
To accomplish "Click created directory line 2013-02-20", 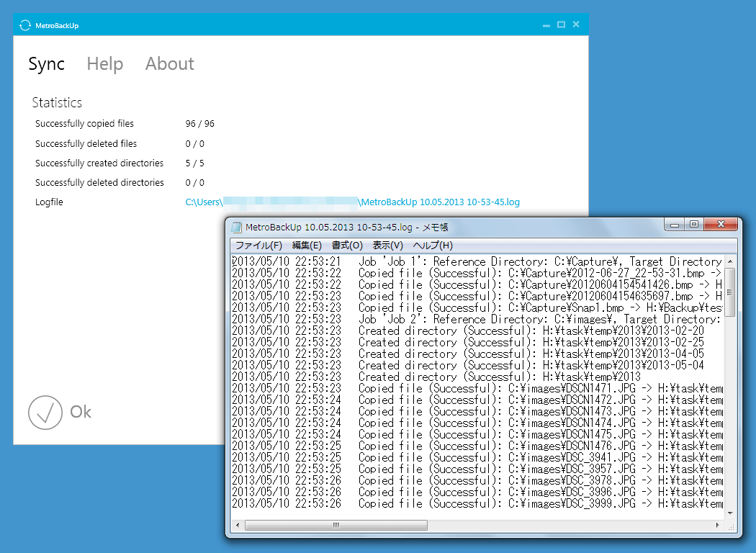I will [468, 331].
